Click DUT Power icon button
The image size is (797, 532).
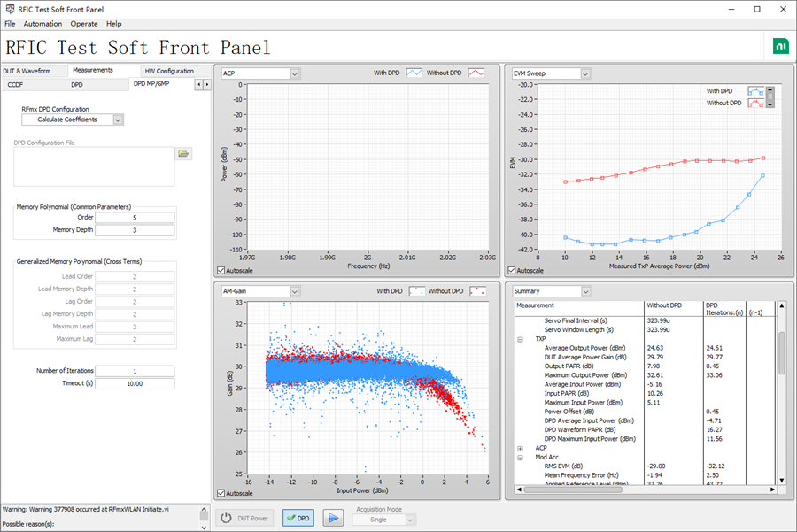click(x=244, y=519)
